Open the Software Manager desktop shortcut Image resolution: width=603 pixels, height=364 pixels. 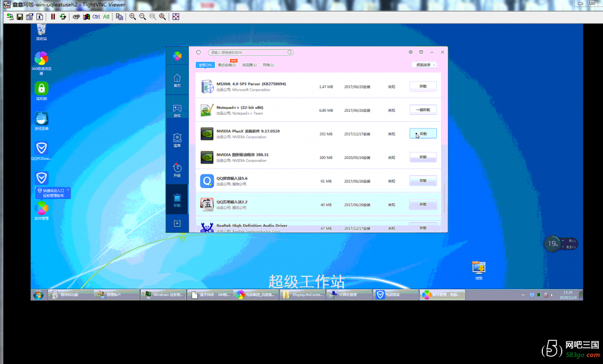pos(42,211)
